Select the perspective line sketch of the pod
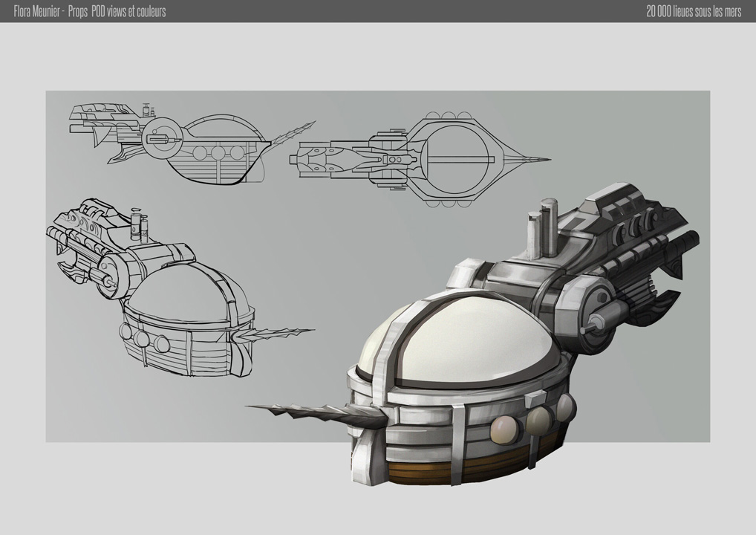Viewport: 756px width, 535px height. pos(180,287)
